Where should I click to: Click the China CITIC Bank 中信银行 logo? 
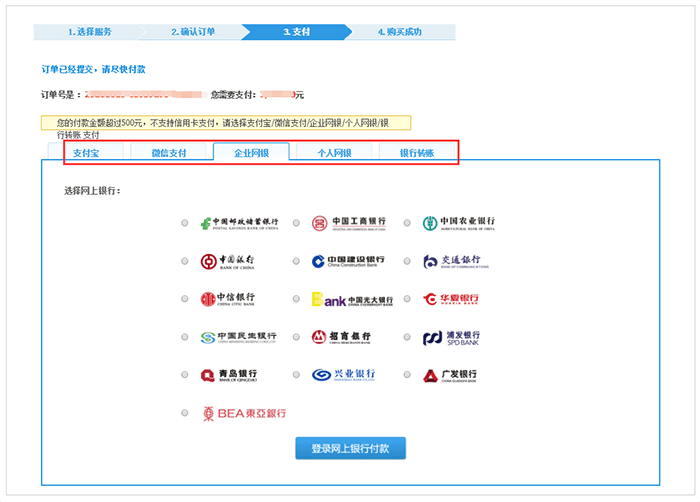[228, 299]
